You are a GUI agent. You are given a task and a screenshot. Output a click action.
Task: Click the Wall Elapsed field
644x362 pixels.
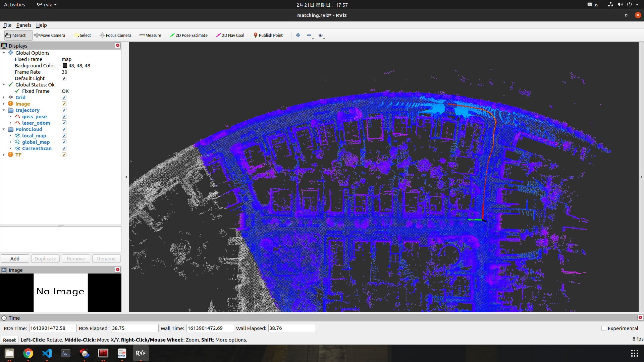(x=292, y=328)
